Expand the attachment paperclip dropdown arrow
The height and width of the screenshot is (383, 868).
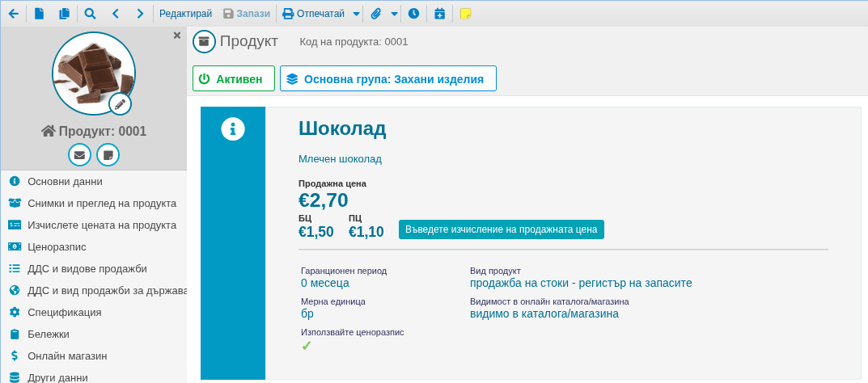click(x=394, y=14)
